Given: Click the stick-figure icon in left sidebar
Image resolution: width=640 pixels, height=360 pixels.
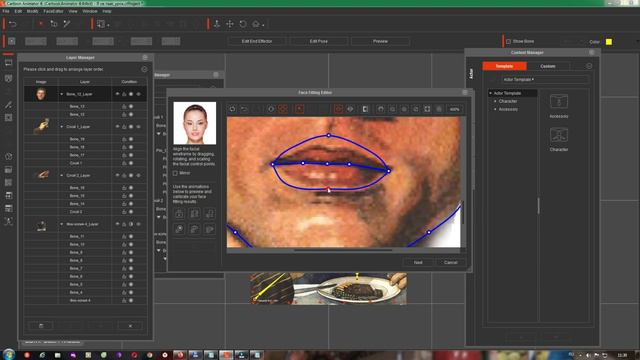Looking at the screenshot, I should pos(9,222).
